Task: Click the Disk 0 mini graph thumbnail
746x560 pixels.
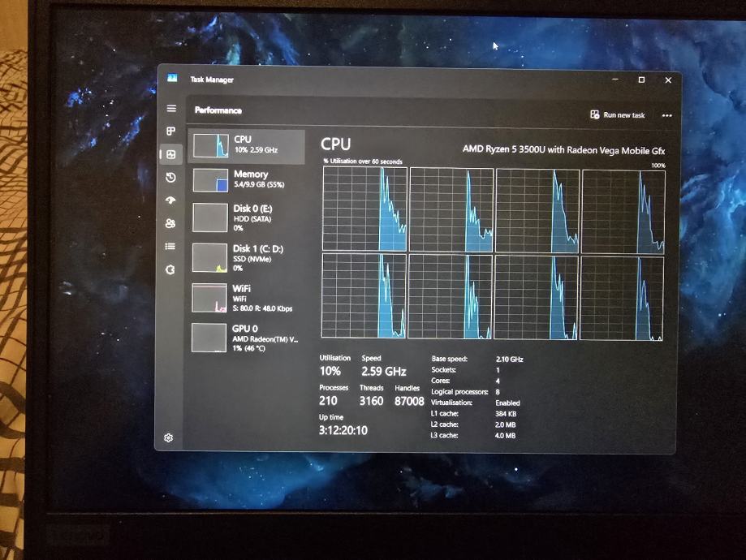Action: [209, 218]
